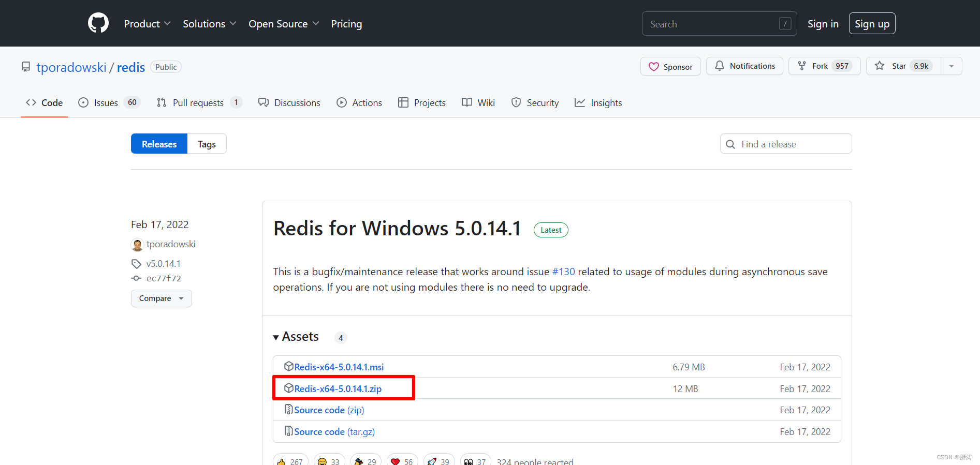
Task: Open the Discussions tab
Action: pos(289,103)
